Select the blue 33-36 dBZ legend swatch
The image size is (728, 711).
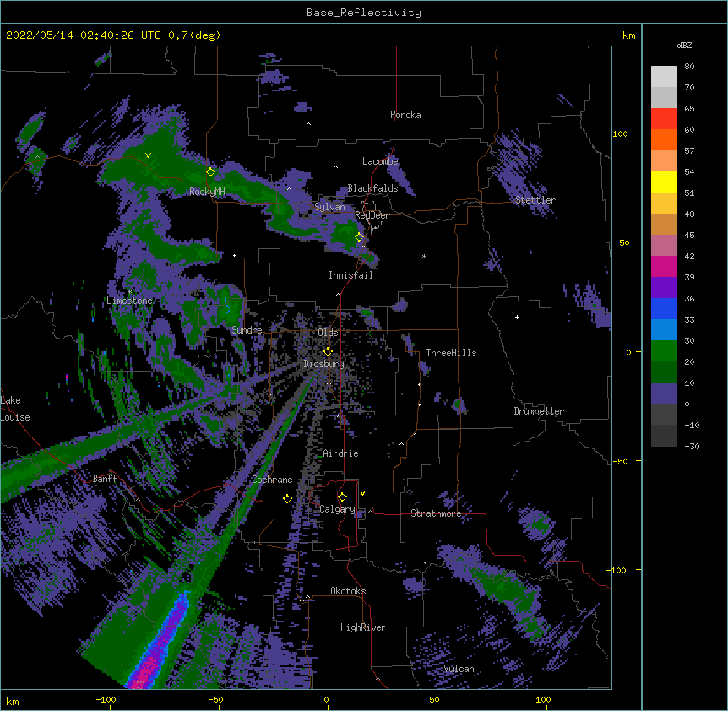click(664, 308)
